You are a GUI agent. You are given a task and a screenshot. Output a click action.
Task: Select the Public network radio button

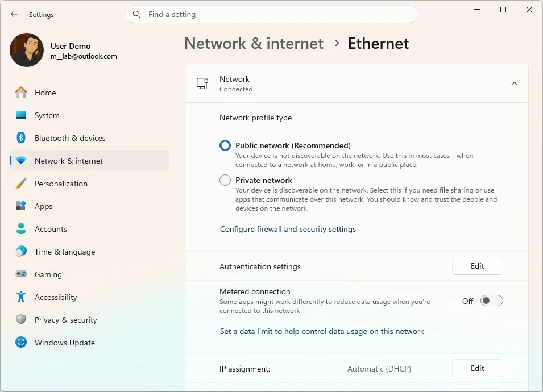[x=225, y=145]
